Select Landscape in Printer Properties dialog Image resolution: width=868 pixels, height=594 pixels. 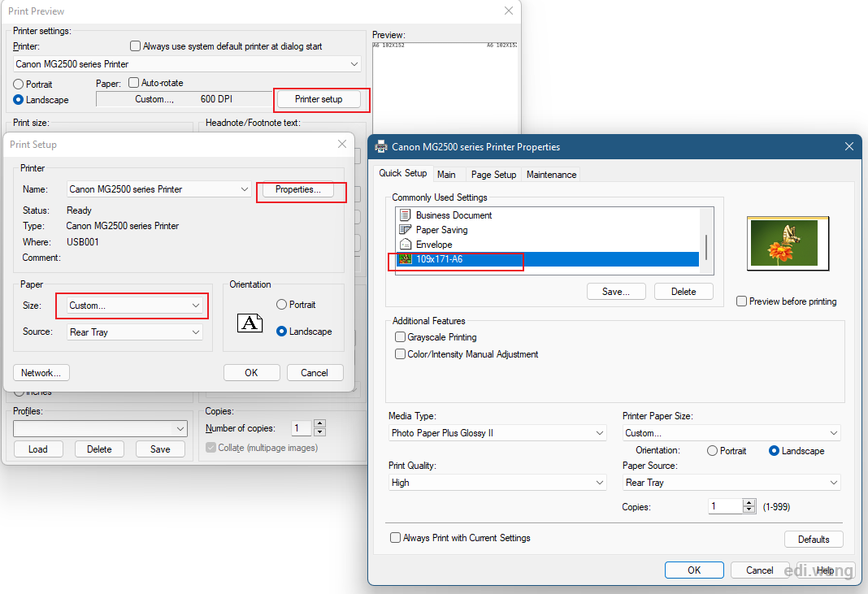point(775,451)
